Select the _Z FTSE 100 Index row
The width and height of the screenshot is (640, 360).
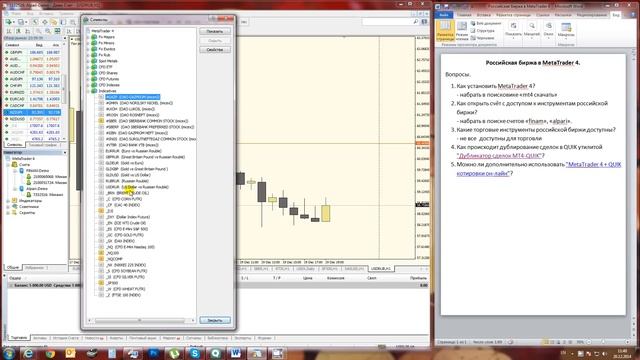click(123, 295)
